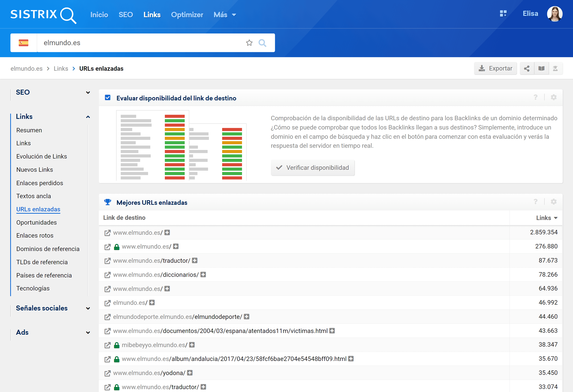This screenshot has width=573, height=392.
Task: Expand the SEO sidebar section
Action: tap(88, 93)
